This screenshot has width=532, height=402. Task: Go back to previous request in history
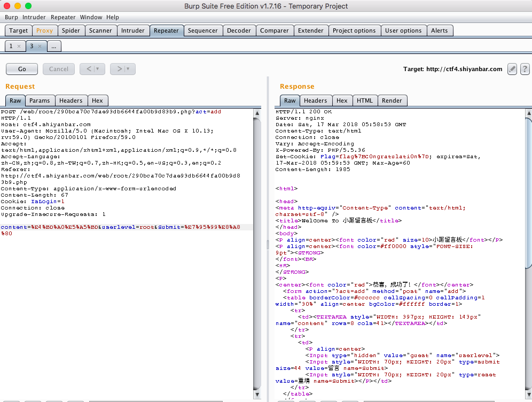click(89, 69)
